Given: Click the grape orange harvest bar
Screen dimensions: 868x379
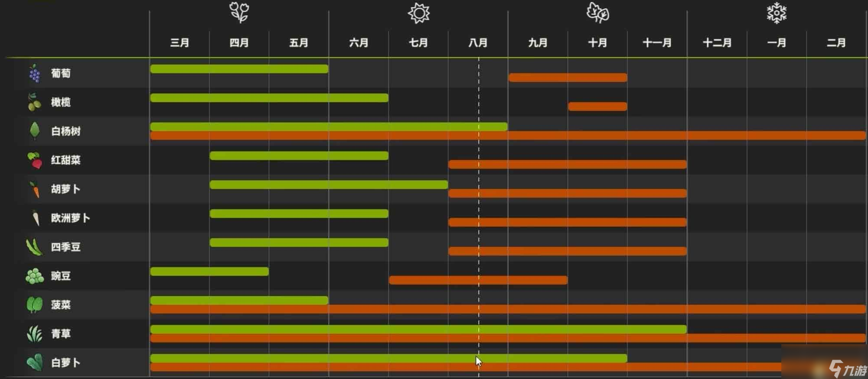Looking at the screenshot, I should click(568, 78).
